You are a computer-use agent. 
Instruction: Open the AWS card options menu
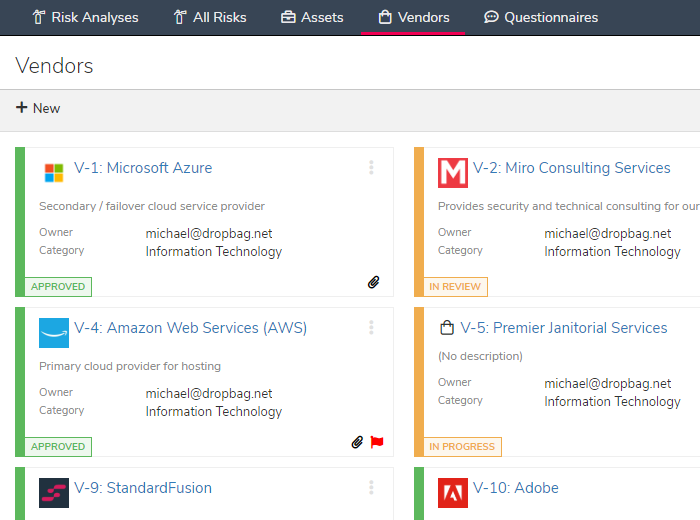click(x=371, y=327)
